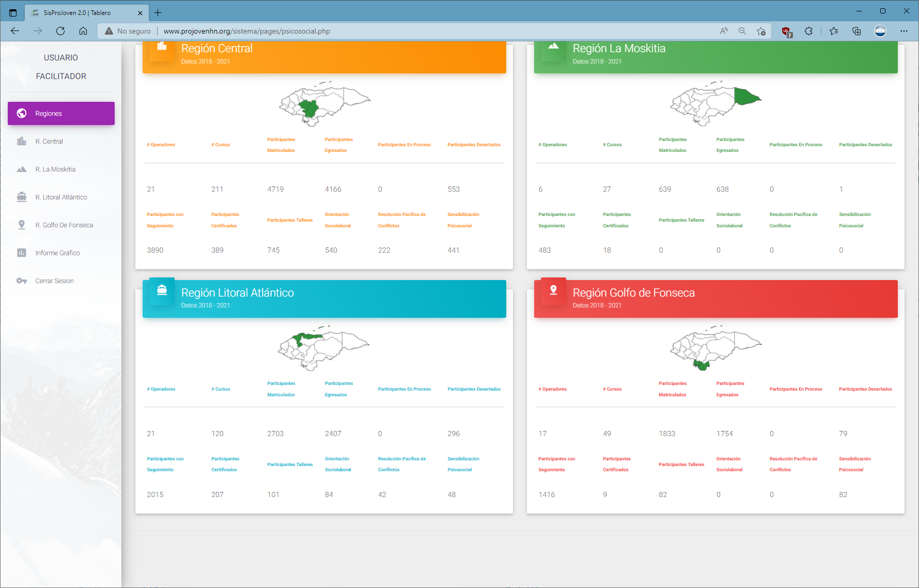Image resolution: width=919 pixels, height=588 pixels.
Task: Click the Región La Moskitia header mountain icon
Action: click(x=553, y=45)
